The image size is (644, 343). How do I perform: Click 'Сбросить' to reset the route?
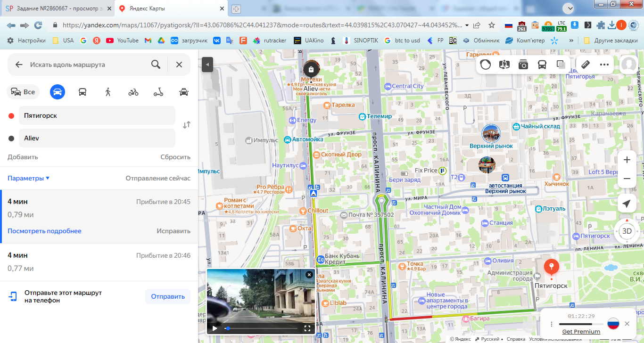click(175, 157)
